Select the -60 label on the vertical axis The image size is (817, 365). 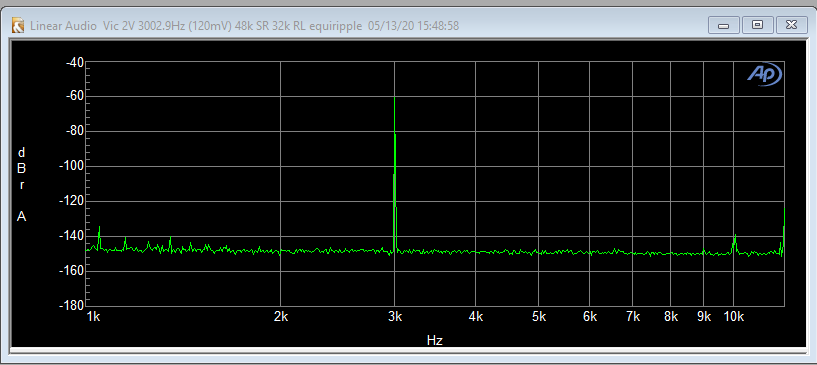[x=75, y=96]
